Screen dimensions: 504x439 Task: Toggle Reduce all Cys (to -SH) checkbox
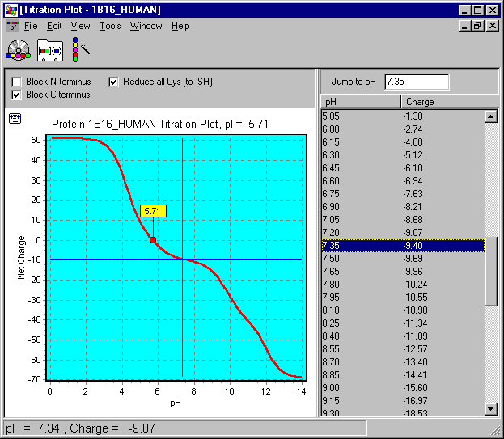[113, 82]
